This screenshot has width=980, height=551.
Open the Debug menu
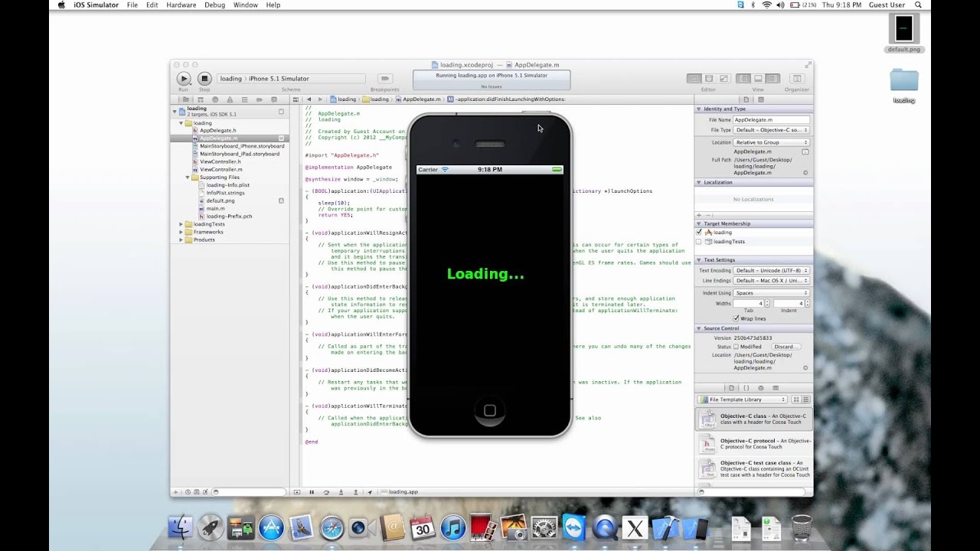[x=214, y=5]
